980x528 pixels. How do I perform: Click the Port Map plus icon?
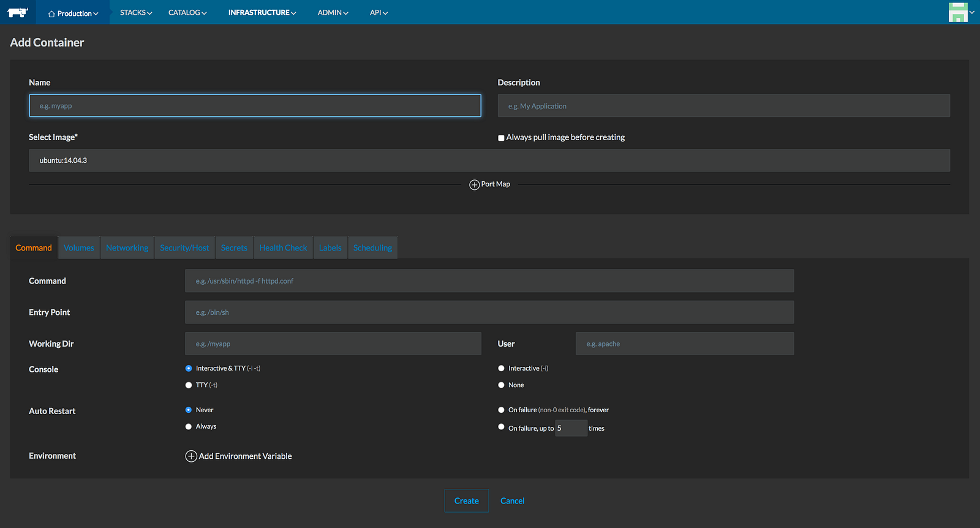click(x=474, y=184)
